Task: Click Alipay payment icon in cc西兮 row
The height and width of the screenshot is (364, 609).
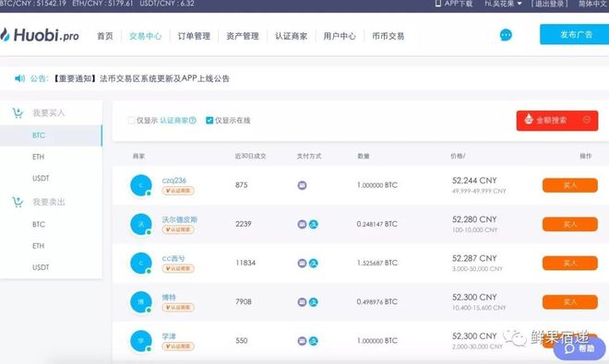Action: pos(314,264)
